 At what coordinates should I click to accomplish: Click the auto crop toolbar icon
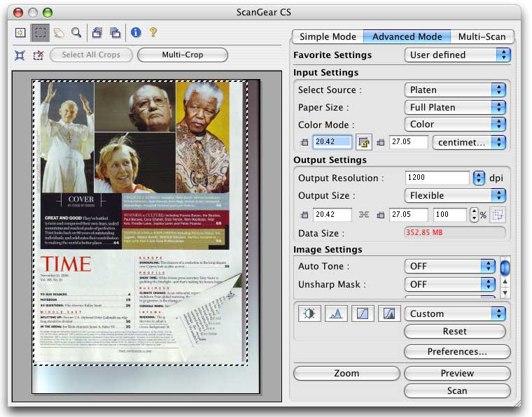(20, 33)
